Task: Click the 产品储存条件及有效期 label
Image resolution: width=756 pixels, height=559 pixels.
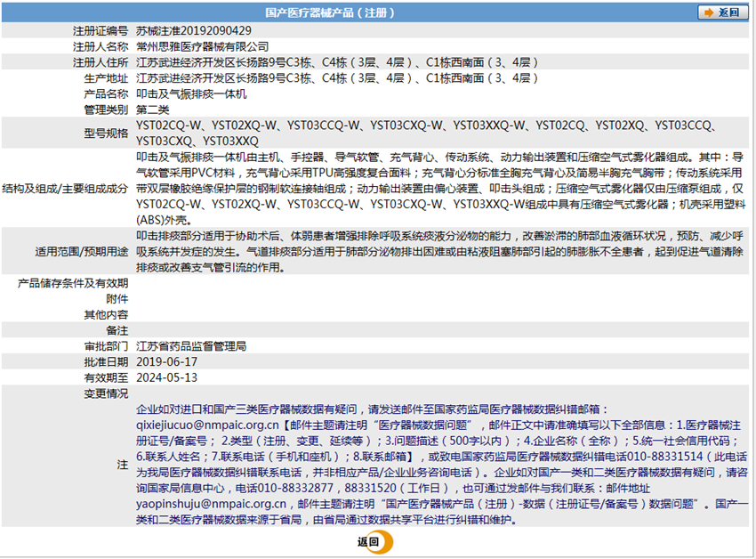Action: click(73, 283)
